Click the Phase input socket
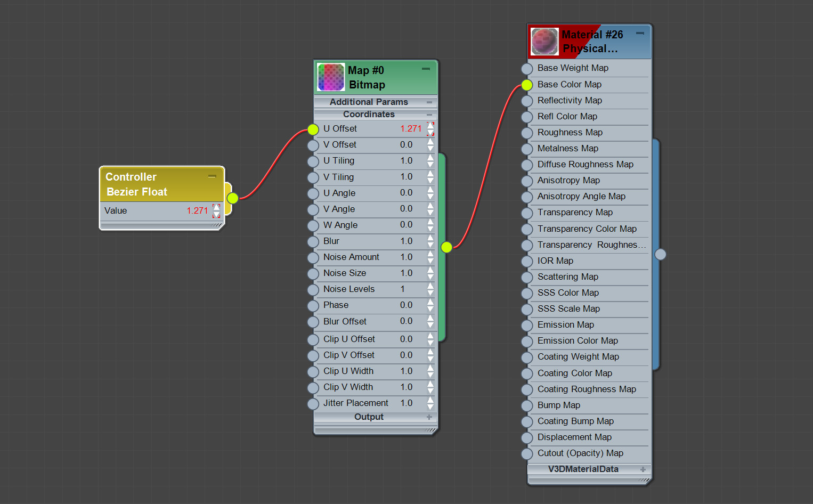813x504 pixels. [313, 306]
